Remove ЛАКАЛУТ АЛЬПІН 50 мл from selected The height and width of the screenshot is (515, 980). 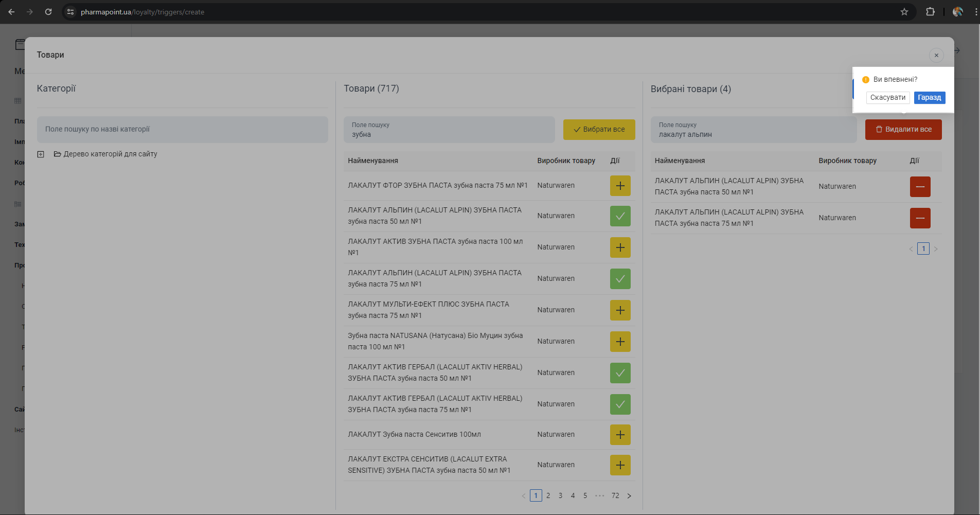920,187
